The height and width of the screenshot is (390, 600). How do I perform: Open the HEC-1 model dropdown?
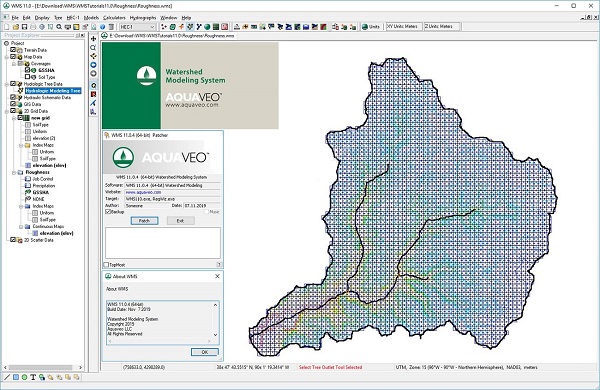tap(137, 27)
